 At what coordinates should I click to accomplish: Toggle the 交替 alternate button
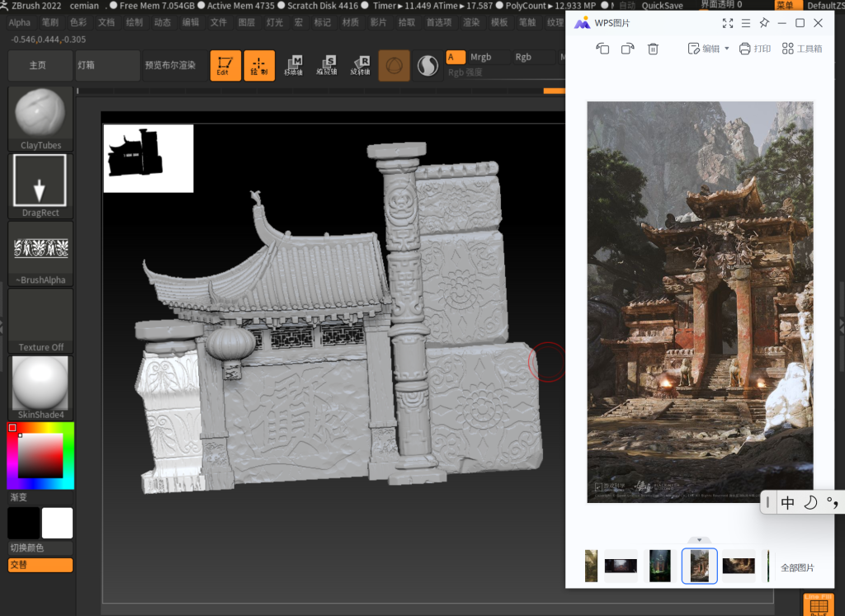[40, 565]
